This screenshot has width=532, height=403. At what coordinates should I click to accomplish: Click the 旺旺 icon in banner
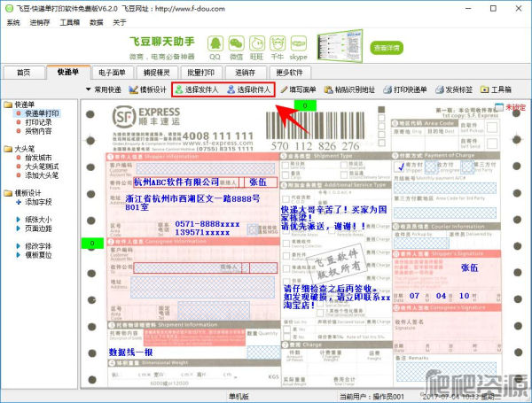coord(257,43)
